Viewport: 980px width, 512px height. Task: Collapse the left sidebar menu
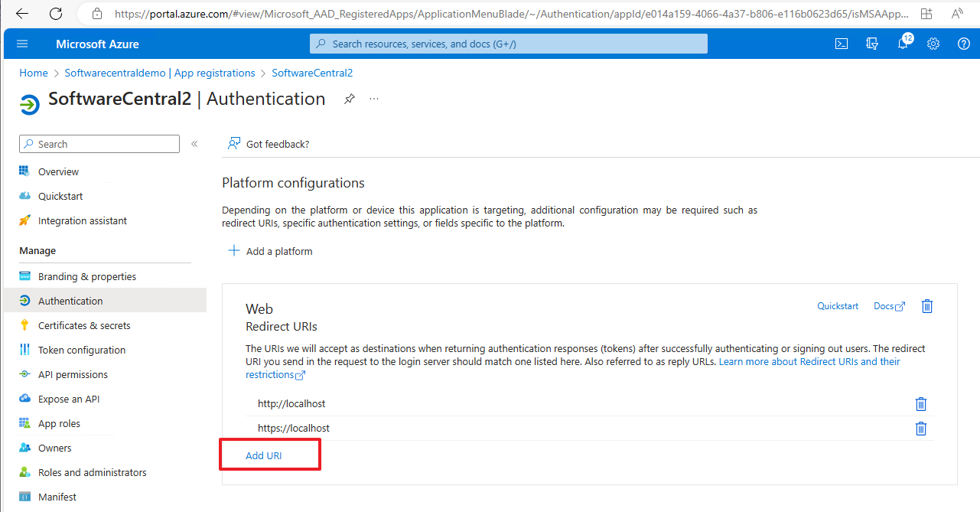coord(194,144)
